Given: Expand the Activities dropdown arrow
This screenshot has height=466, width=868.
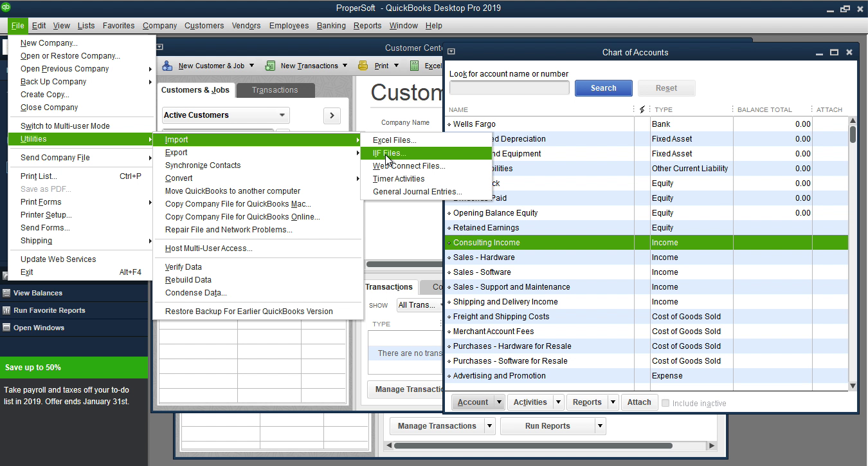Looking at the screenshot, I should 558,402.
